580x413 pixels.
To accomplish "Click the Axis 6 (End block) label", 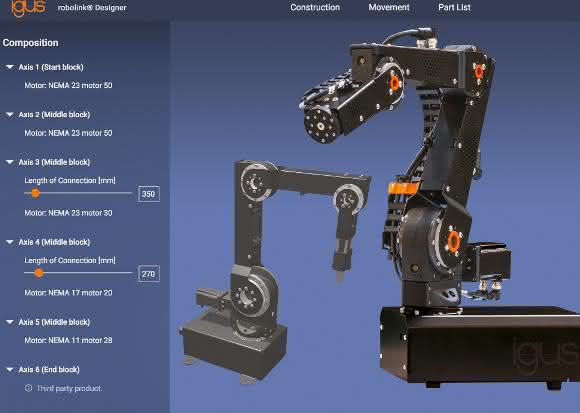I will click(x=49, y=370).
